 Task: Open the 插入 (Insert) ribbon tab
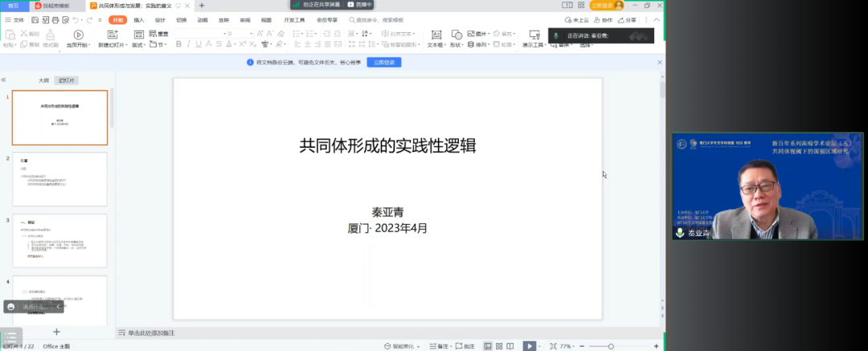pyautogui.click(x=139, y=20)
